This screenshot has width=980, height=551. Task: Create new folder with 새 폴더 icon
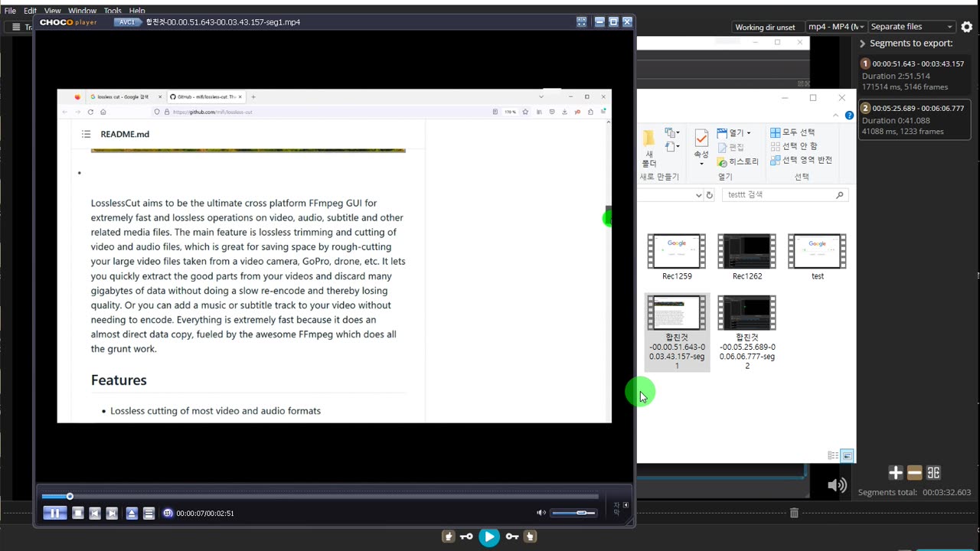coord(648,148)
